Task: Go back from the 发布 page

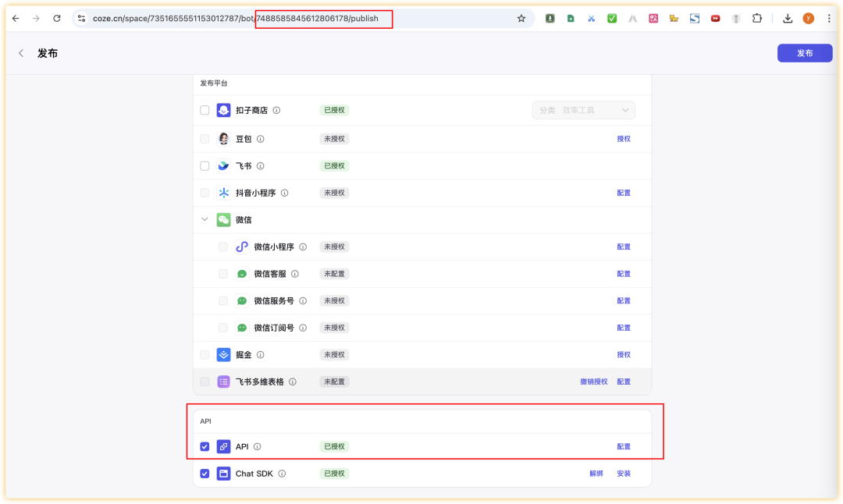Action: (21, 53)
